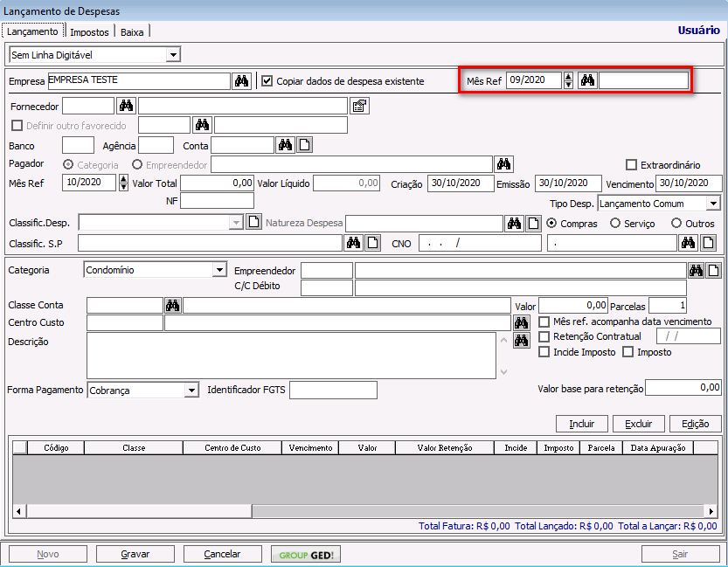Search Fornecedor with binoculars icon
728x567 pixels.
(126, 106)
